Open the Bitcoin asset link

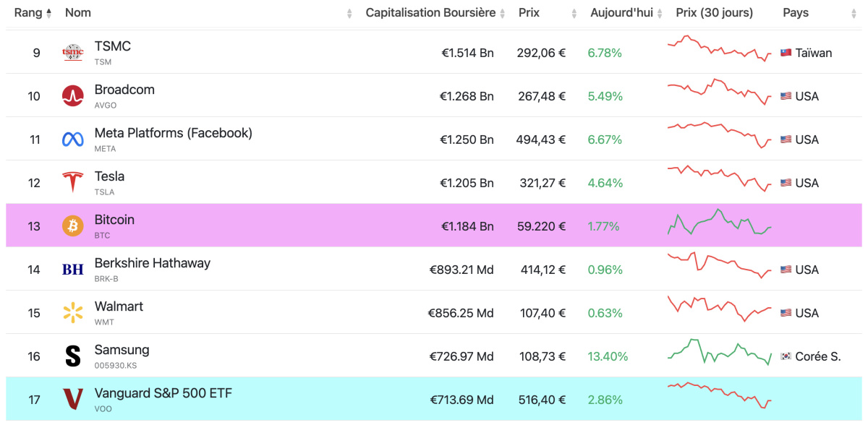(x=114, y=220)
